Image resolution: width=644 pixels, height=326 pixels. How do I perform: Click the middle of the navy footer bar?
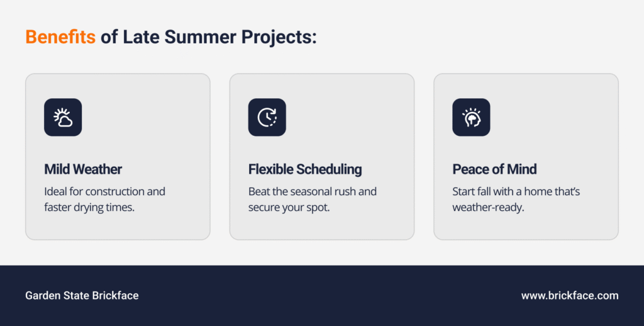322,295
